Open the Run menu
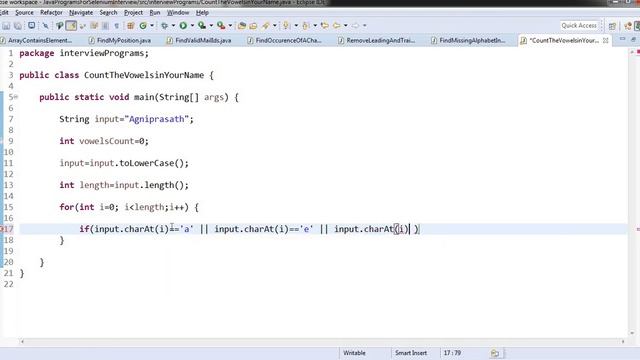This screenshot has width=640, height=360. tap(155, 13)
